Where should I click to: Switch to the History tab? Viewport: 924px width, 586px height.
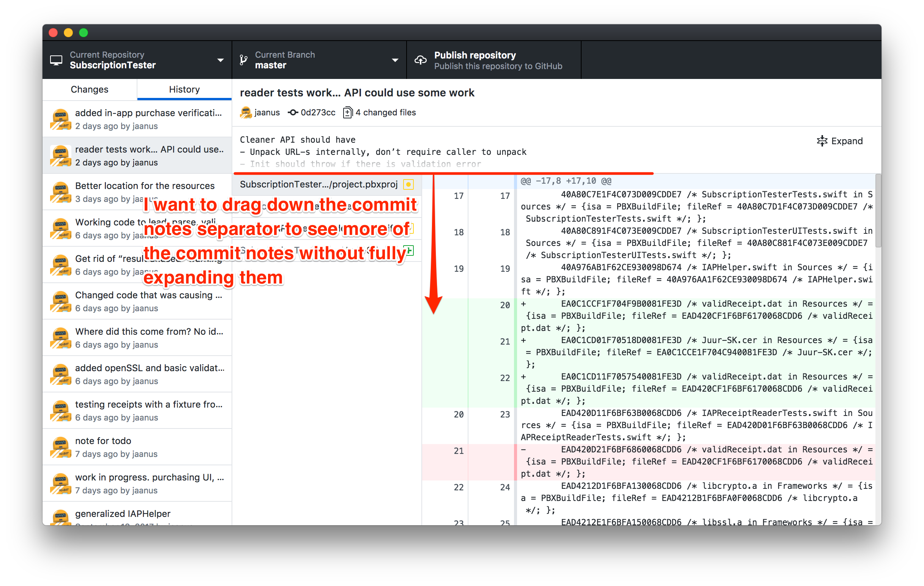point(184,89)
